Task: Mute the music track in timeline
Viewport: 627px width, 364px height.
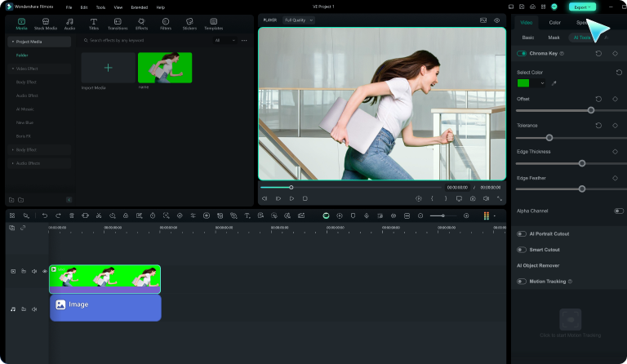Action: click(33, 309)
